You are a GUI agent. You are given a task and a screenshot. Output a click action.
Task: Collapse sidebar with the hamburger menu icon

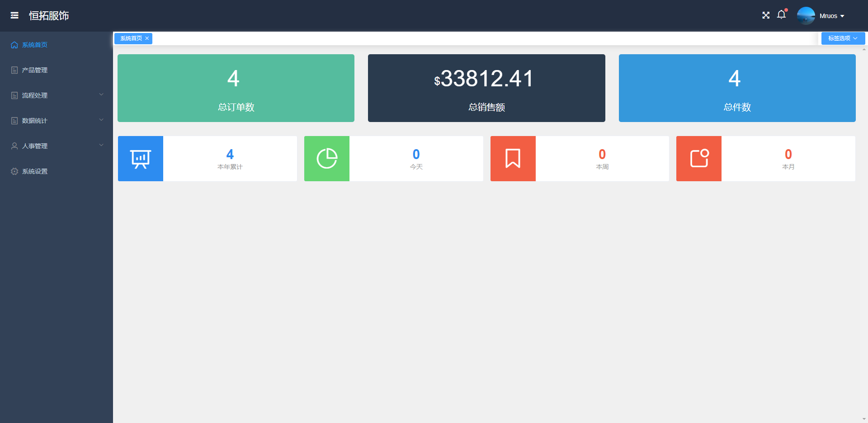click(x=14, y=15)
